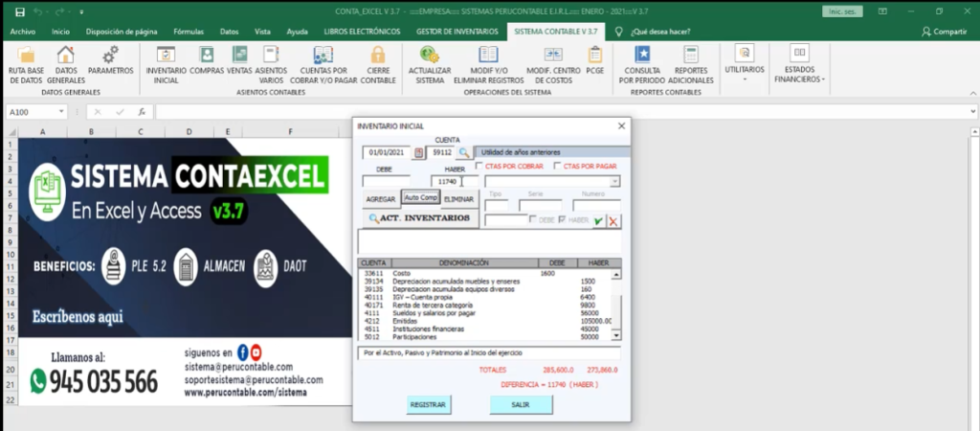980x431 pixels.
Task: Open Cuentas por Cobrar y/o Pagar
Action: (323, 55)
